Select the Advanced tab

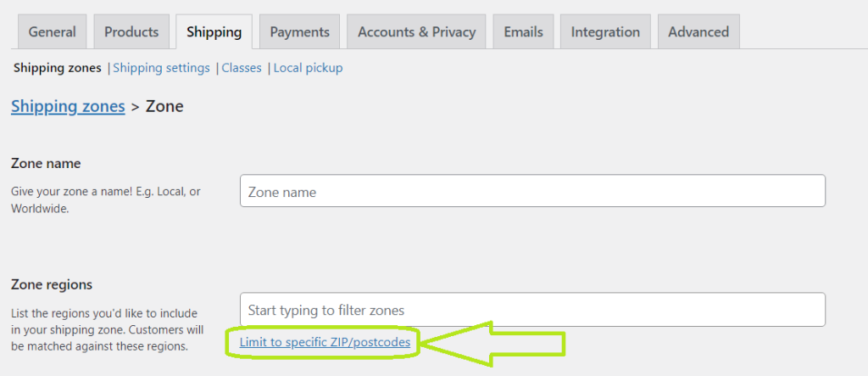[698, 32]
